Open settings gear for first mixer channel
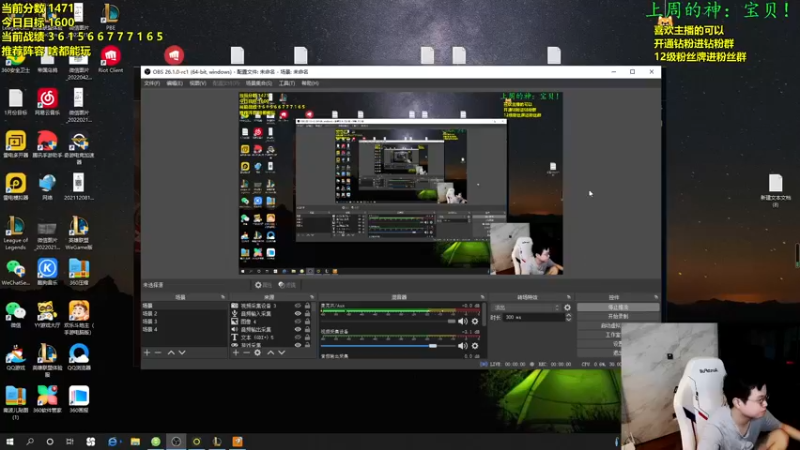Viewport: 800px width, 450px height. (x=475, y=321)
